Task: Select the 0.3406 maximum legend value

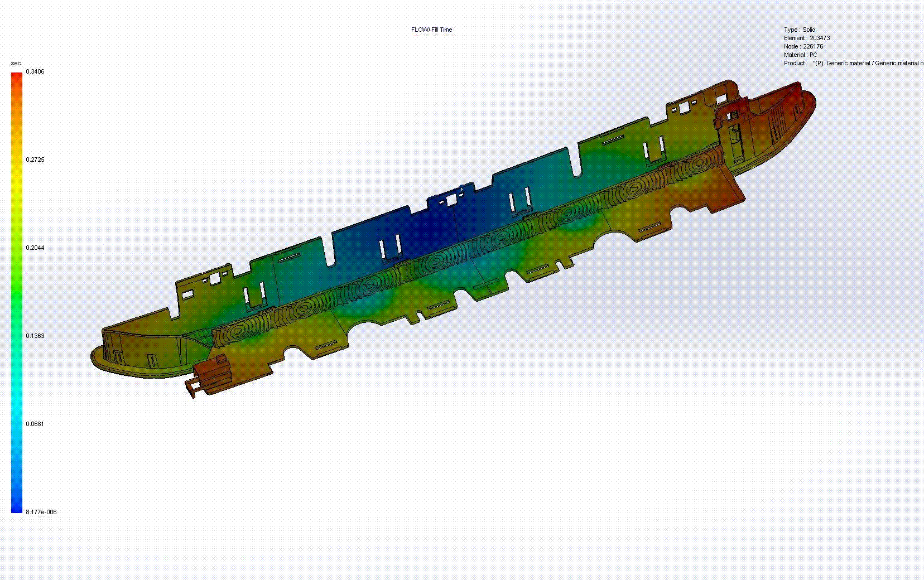Action: tap(35, 71)
